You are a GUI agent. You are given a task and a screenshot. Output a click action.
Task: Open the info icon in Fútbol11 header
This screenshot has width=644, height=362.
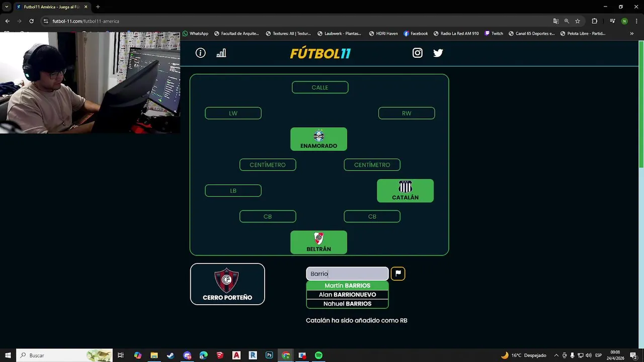coord(200,53)
